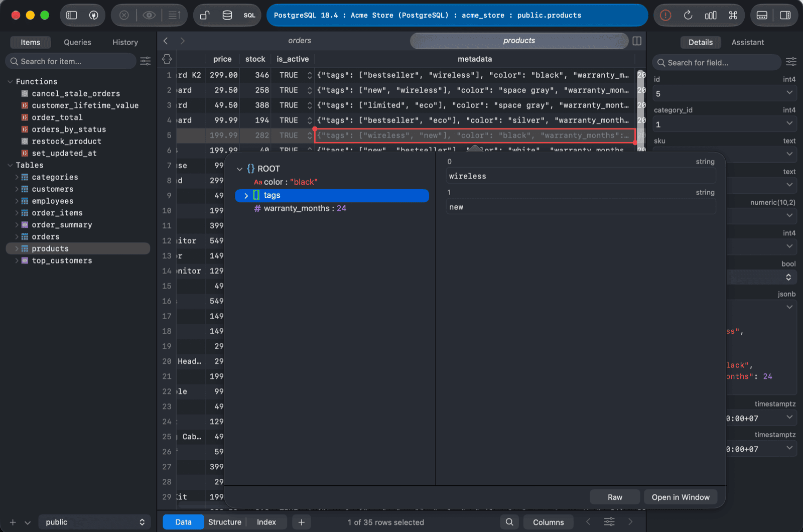Click the back navigation arrow above table
The image size is (803, 532).
tap(166, 41)
